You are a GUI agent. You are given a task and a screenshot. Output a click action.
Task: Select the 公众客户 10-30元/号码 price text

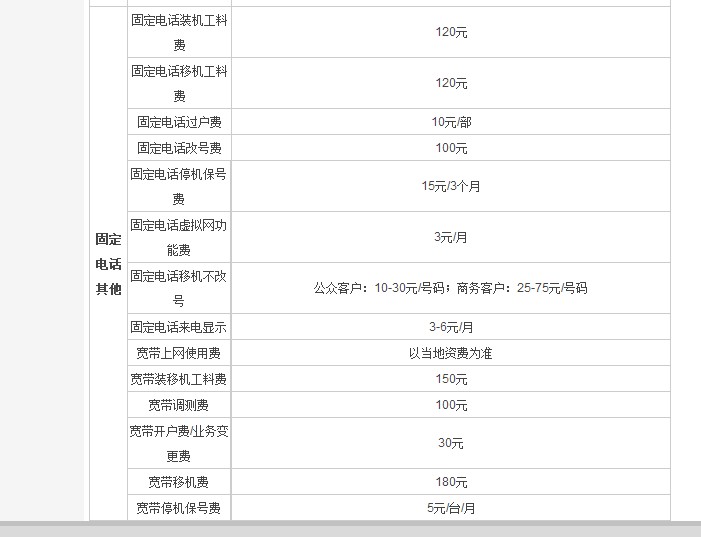coord(379,288)
